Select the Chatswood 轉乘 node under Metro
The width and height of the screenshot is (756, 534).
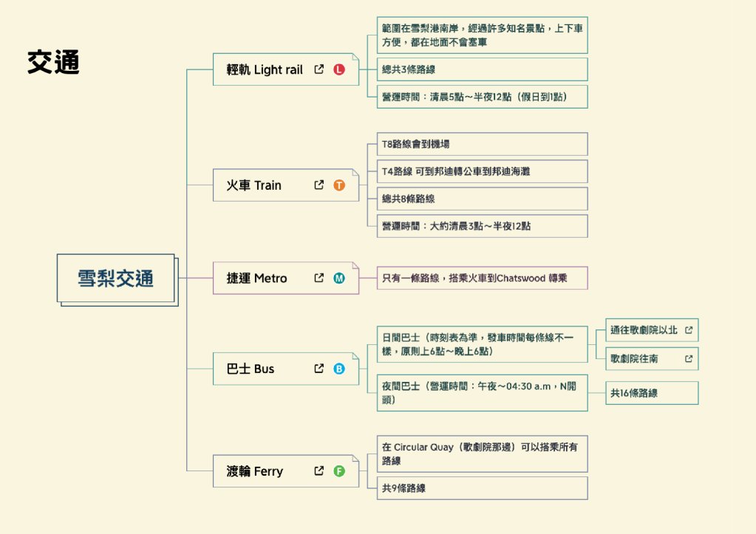[x=481, y=278]
